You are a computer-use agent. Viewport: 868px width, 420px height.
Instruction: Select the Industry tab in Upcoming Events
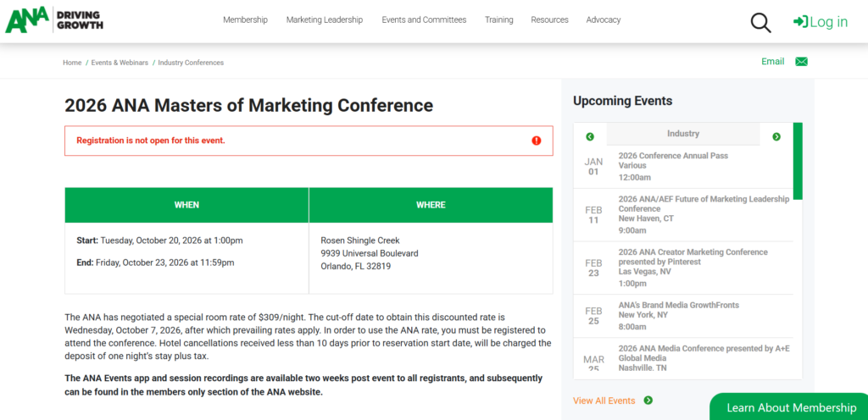point(683,134)
